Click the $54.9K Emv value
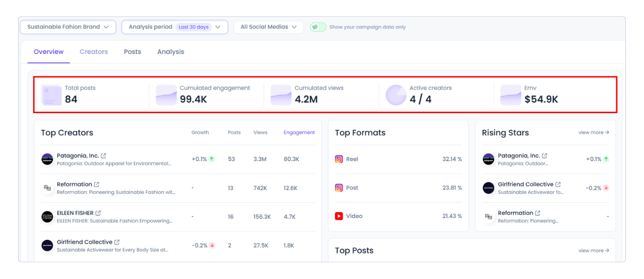 pyautogui.click(x=541, y=100)
